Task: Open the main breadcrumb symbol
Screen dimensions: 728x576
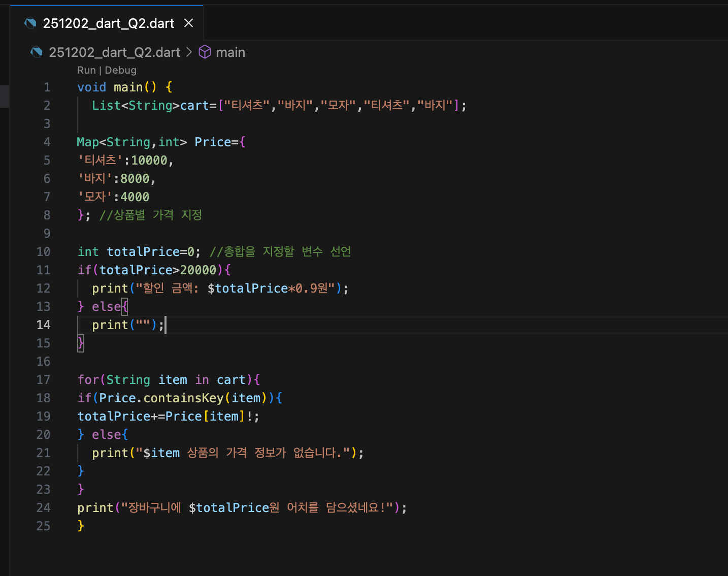Action: [x=230, y=52]
